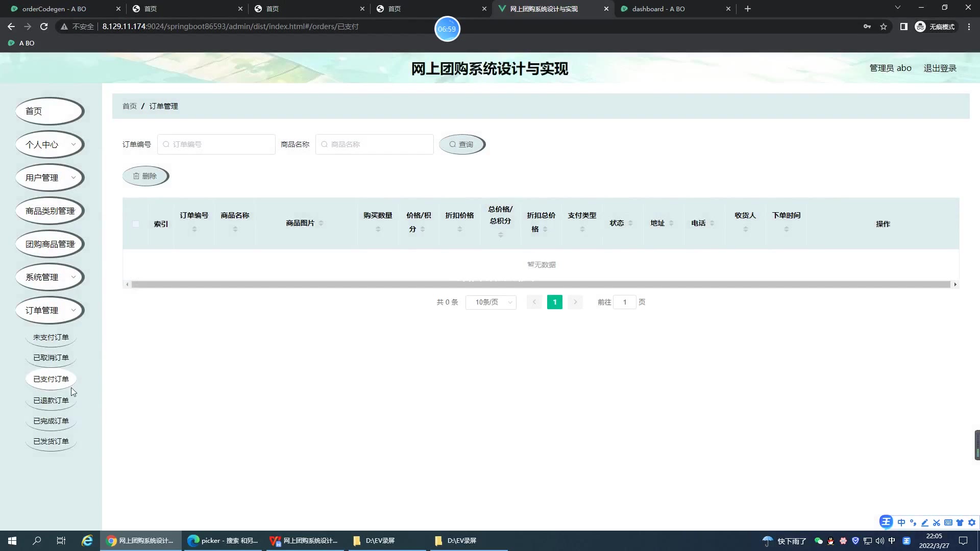Open the 10条/页 page size dropdown
This screenshot has width=980, height=551.
click(x=491, y=302)
